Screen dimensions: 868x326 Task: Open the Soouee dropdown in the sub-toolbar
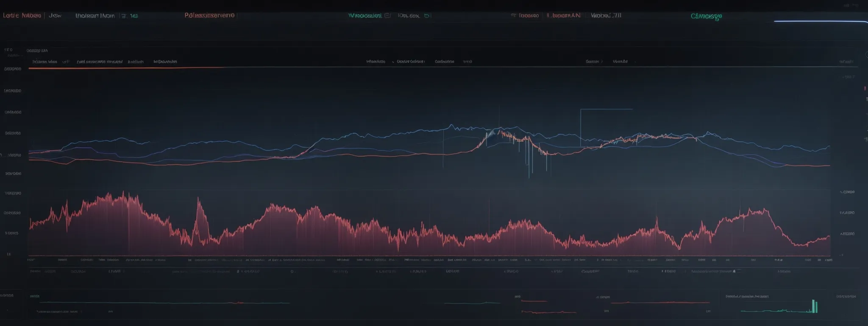click(x=594, y=62)
